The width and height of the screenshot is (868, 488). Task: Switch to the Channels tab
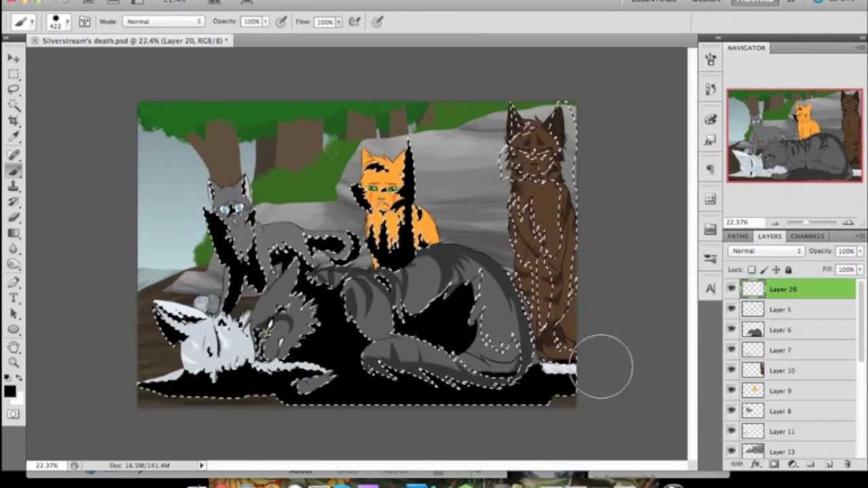(x=808, y=236)
